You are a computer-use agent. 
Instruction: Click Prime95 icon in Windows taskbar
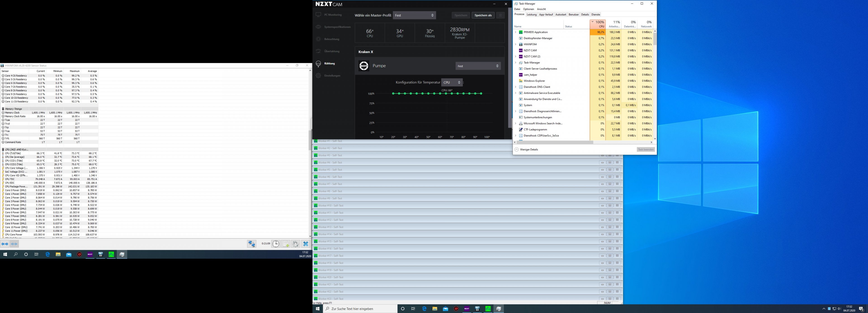click(x=488, y=309)
